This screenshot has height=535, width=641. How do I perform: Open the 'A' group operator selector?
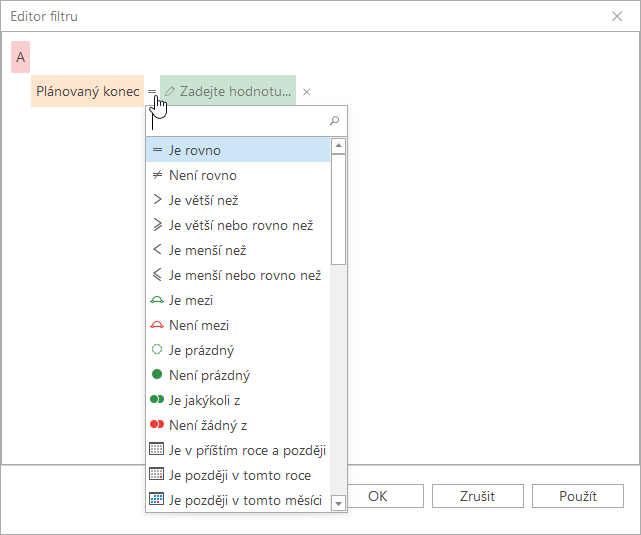[20, 57]
